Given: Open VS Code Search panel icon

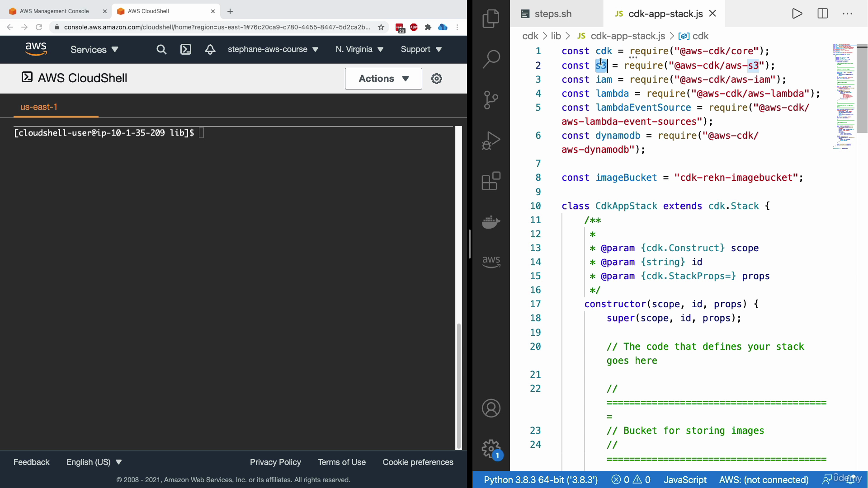Looking at the screenshot, I should point(491,59).
